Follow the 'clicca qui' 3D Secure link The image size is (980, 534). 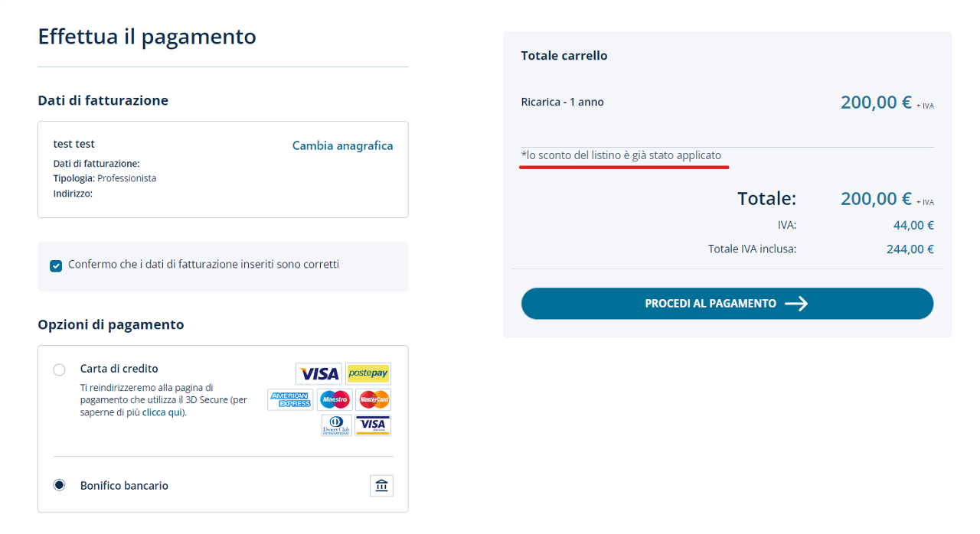(163, 412)
